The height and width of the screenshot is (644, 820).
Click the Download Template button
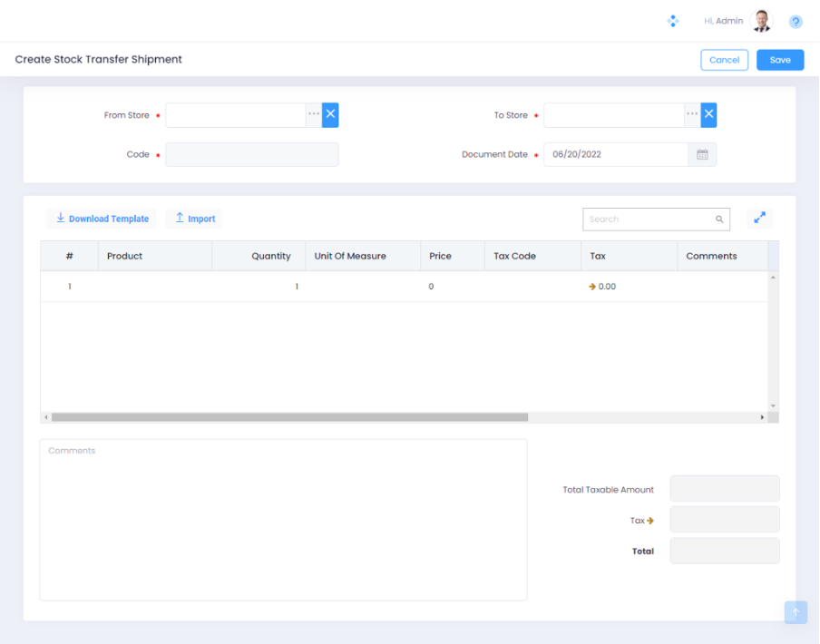coord(102,219)
